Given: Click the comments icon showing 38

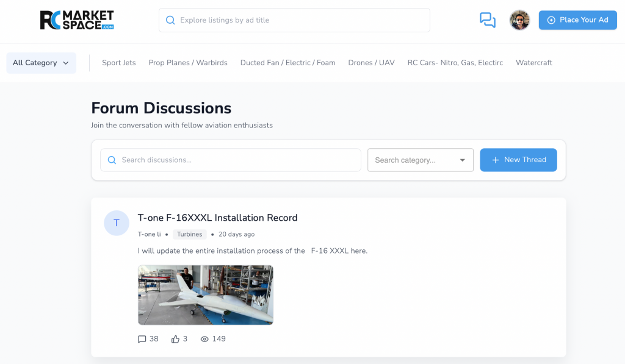Looking at the screenshot, I should pyautogui.click(x=142, y=339).
